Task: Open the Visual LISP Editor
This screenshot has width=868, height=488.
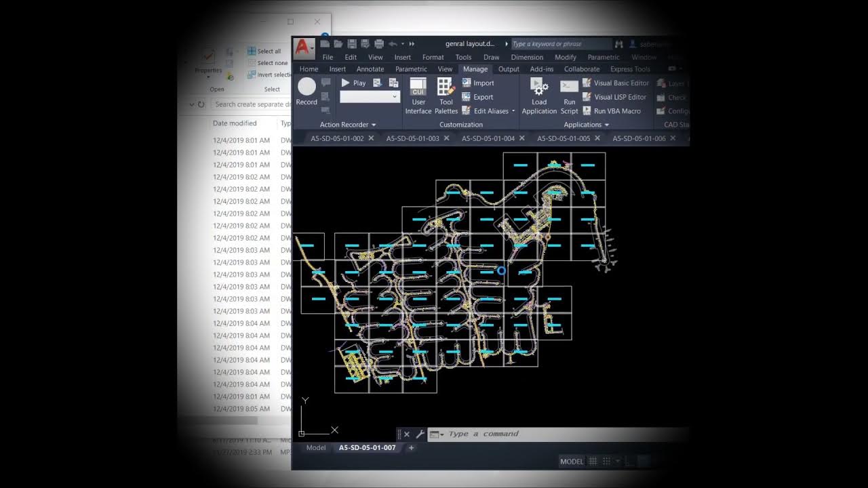Action: click(615, 97)
